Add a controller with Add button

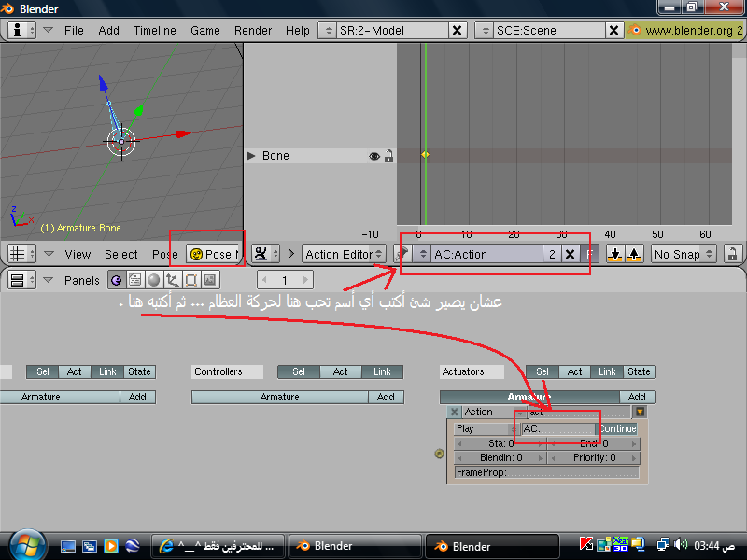pos(386,397)
